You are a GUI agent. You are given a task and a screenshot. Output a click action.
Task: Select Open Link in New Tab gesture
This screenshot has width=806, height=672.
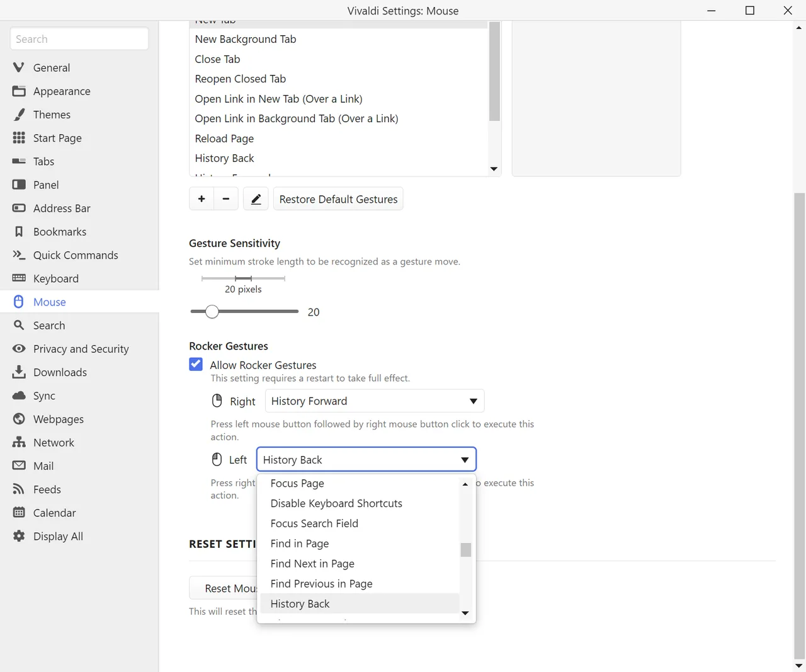[339, 99]
